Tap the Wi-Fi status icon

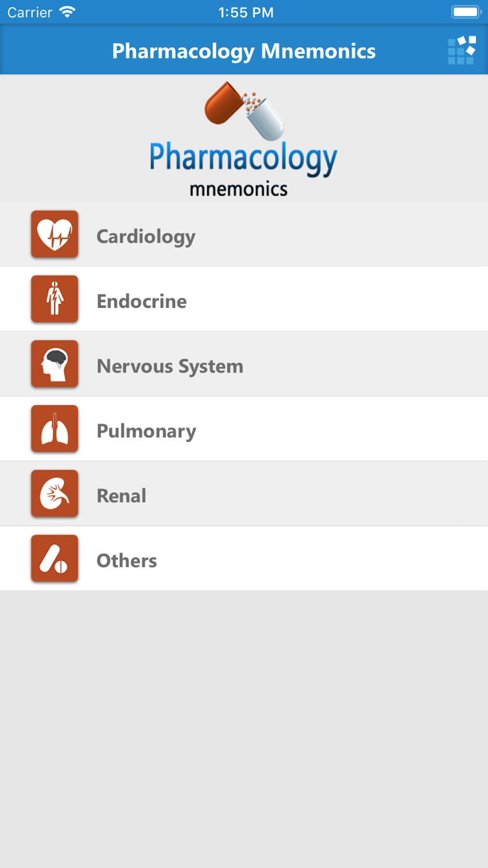click(67, 12)
